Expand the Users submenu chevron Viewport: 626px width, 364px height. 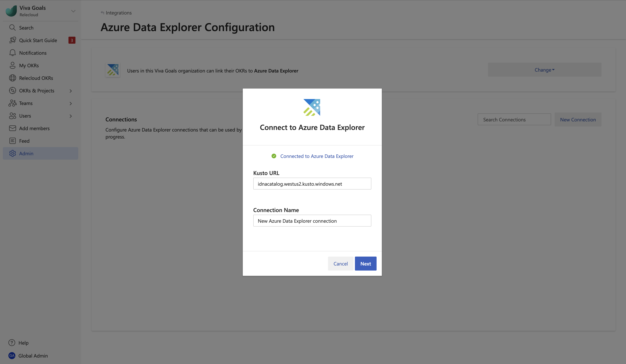[x=71, y=116]
